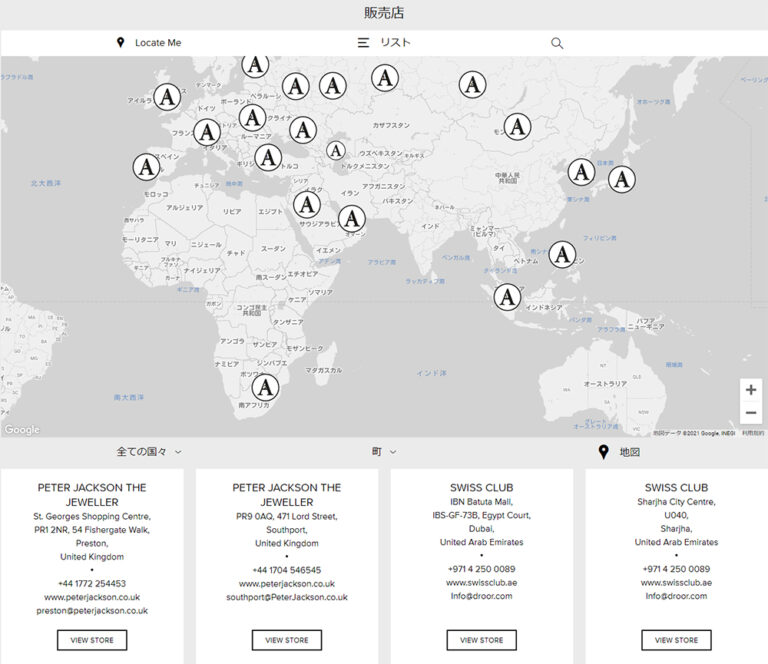The width and height of the screenshot is (768, 664).
Task: Open www.swissclub.ae in the Sharjha card
Action: (676, 583)
